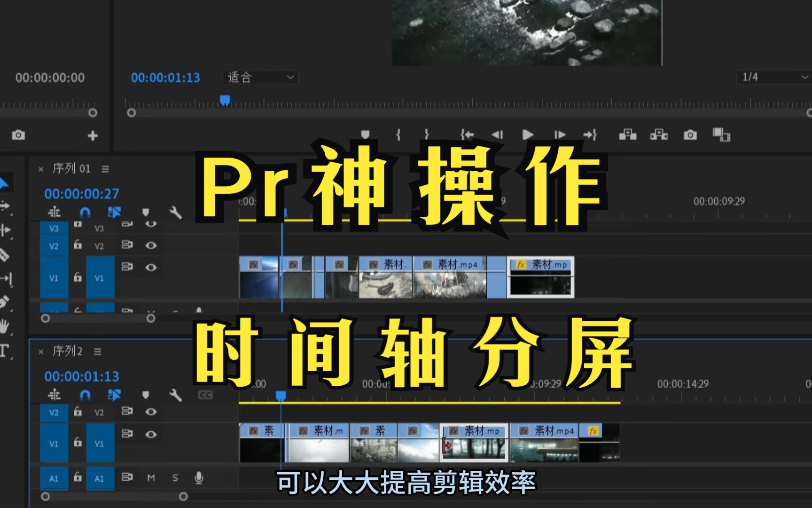Toggle V2 track visibility eye in 序列 01
Screen dimensions: 812x508
pos(151,245)
